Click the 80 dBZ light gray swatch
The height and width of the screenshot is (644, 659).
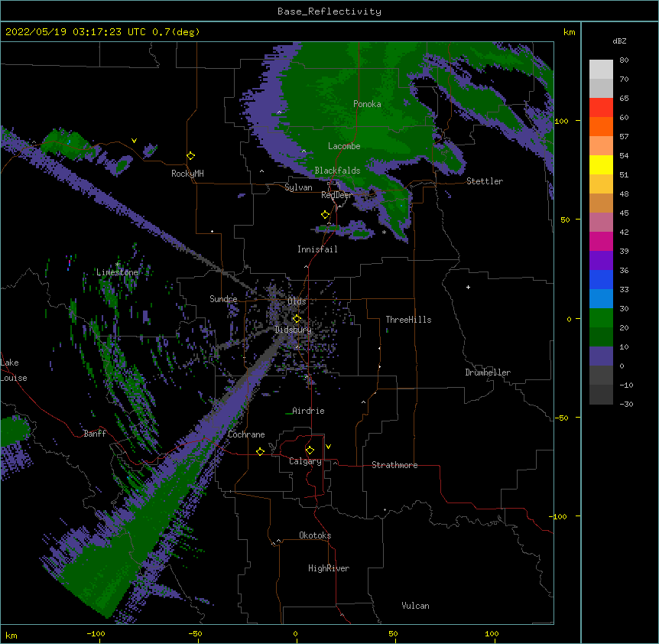tap(601, 70)
